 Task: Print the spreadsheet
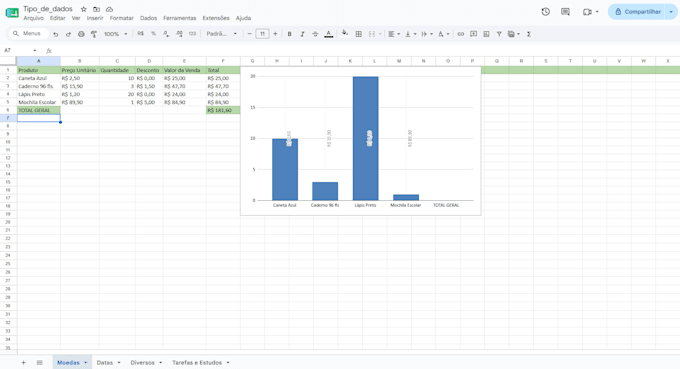click(x=81, y=34)
